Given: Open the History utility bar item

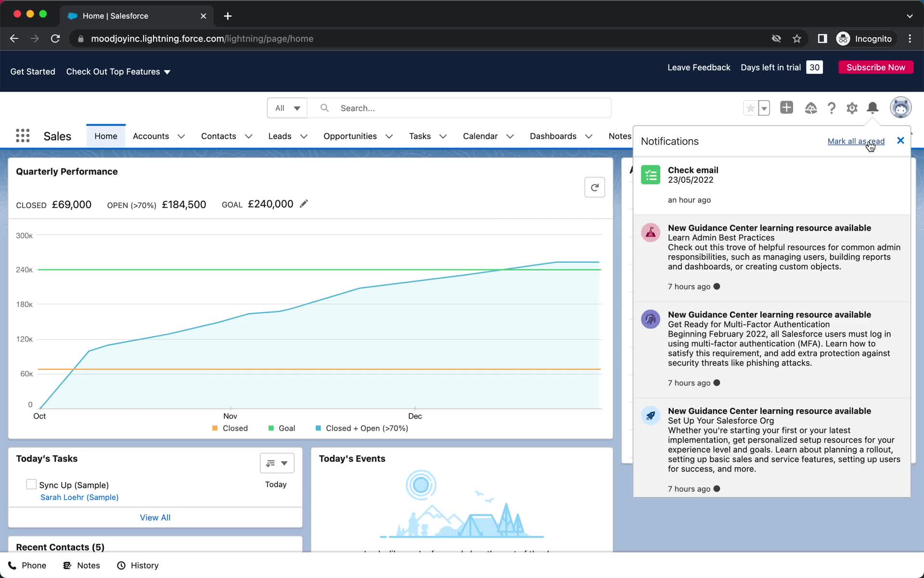Looking at the screenshot, I should coord(138,565).
